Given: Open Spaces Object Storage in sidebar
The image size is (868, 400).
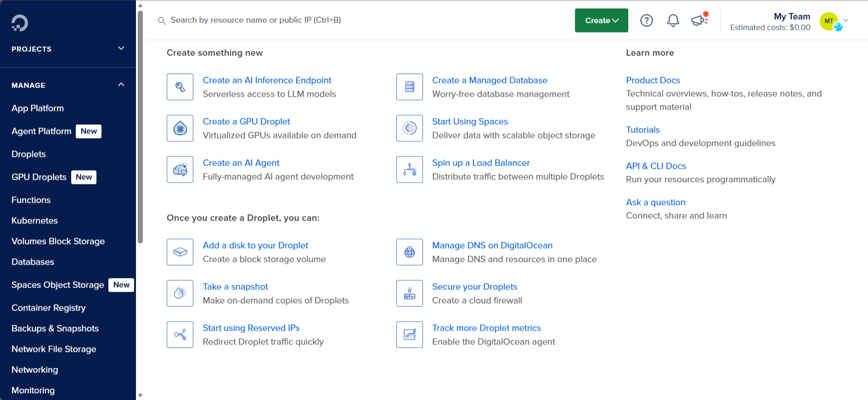Looking at the screenshot, I should (58, 285).
